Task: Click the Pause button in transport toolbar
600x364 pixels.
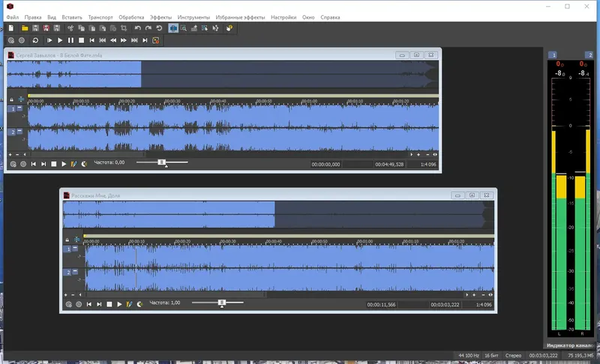Action: [x=70, y=40]
